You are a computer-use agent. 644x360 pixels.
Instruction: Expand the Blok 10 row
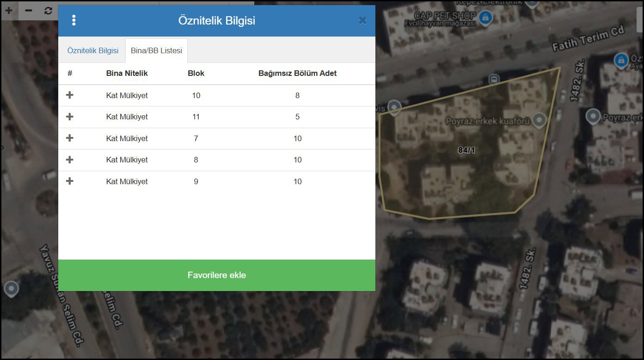pos(70,95)
